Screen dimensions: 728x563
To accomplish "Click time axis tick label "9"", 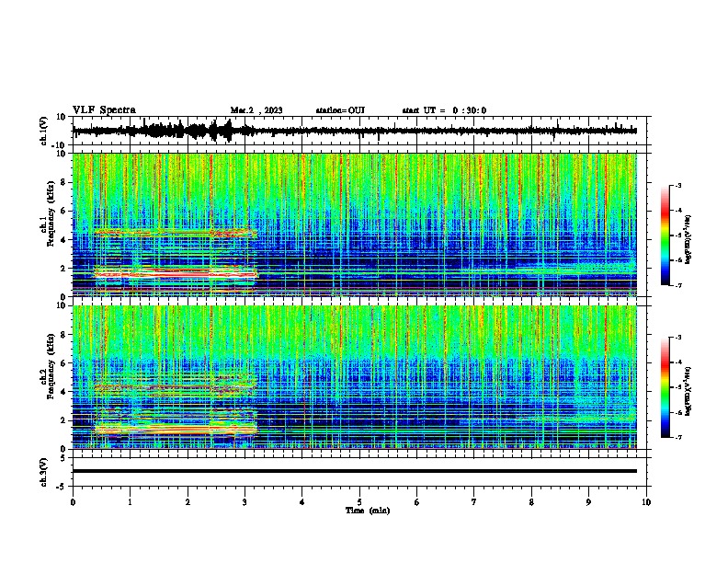I will [x=588, y=502].
